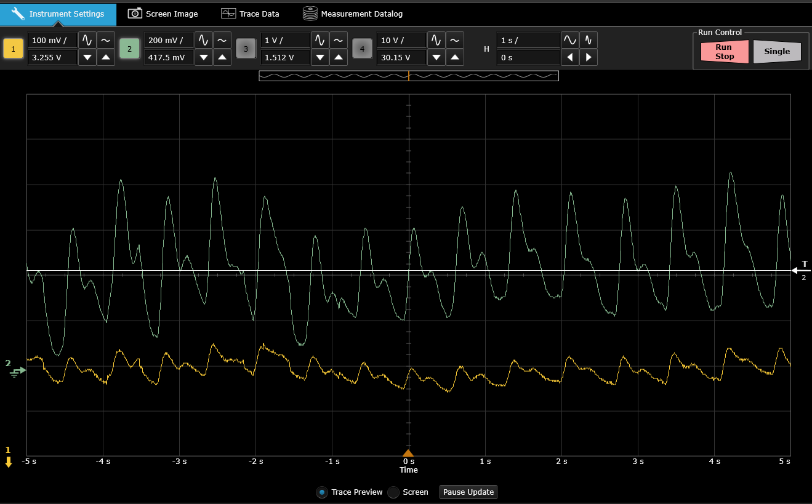Click the channel 2 offset 417.5 mV field

(x=169, y=58)
